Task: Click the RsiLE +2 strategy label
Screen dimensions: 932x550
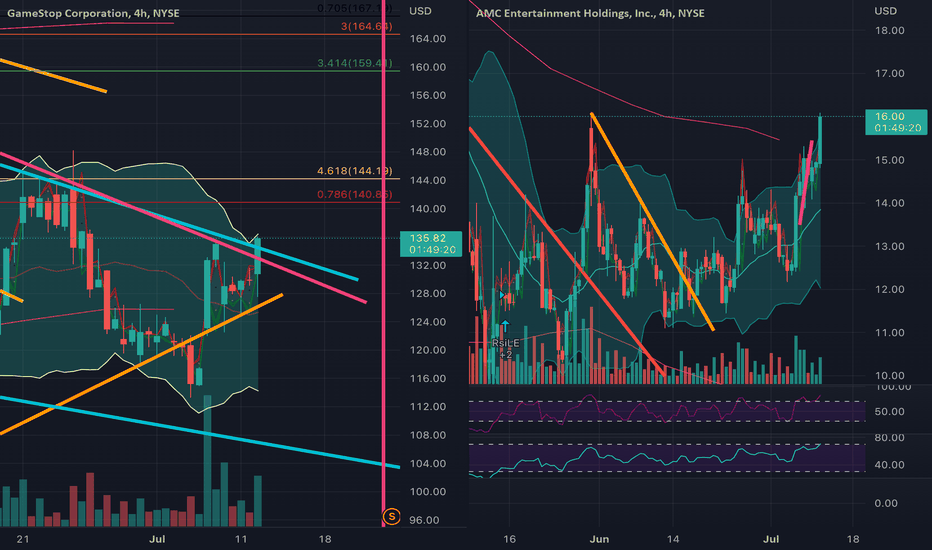Action: (506, 348)
